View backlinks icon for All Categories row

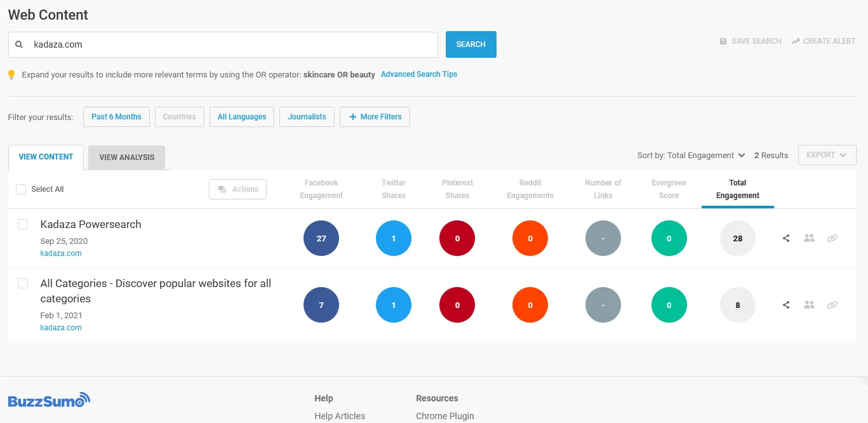pyautogui.click(x=832, y=305)
